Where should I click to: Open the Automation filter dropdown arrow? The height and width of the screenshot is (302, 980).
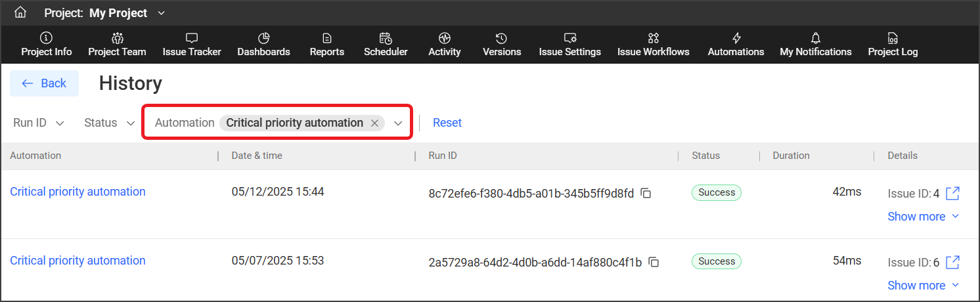(x=398, y=123)
